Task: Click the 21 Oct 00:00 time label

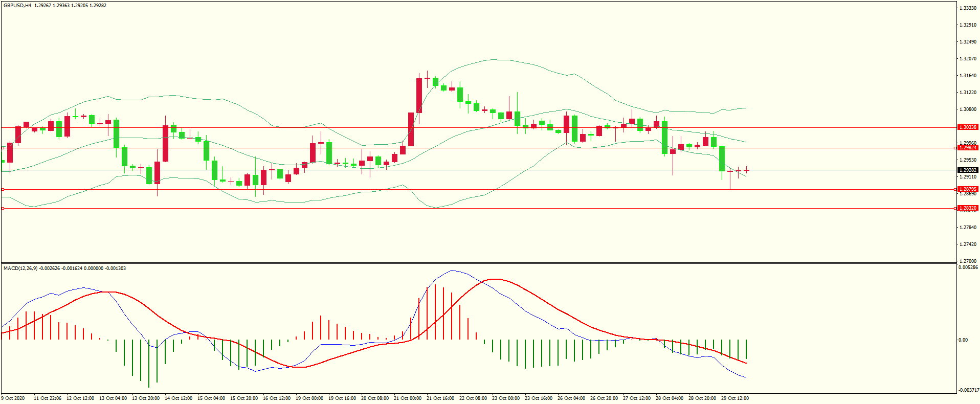Action: tap(408, 398)
